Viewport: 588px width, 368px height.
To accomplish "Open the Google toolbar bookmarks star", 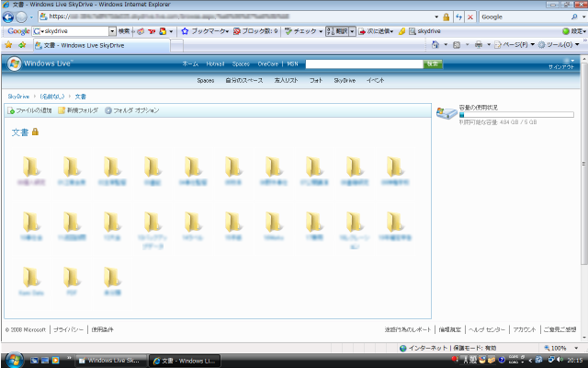I will point(185,31).
